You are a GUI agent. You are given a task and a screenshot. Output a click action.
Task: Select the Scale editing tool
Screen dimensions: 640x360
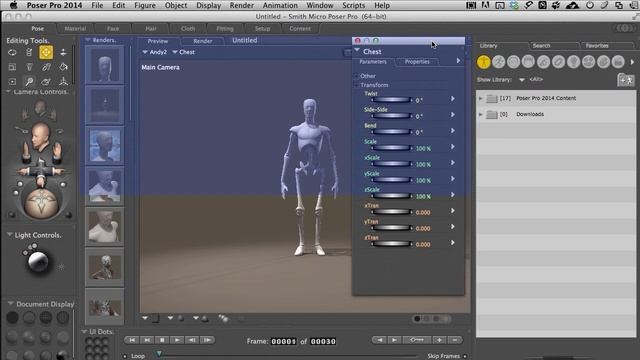click(x=12, y=67)
